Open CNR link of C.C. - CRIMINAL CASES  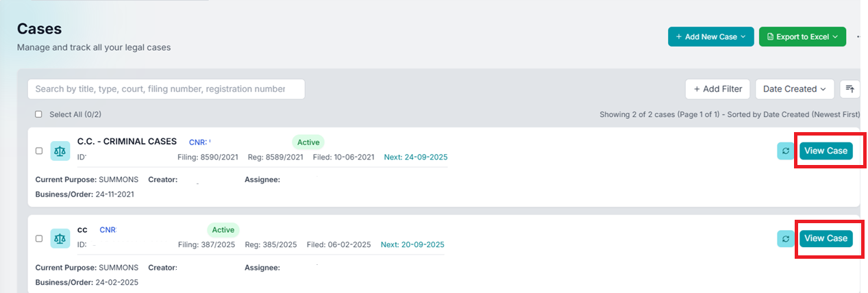pyautogui.click(x=199, y=142)
